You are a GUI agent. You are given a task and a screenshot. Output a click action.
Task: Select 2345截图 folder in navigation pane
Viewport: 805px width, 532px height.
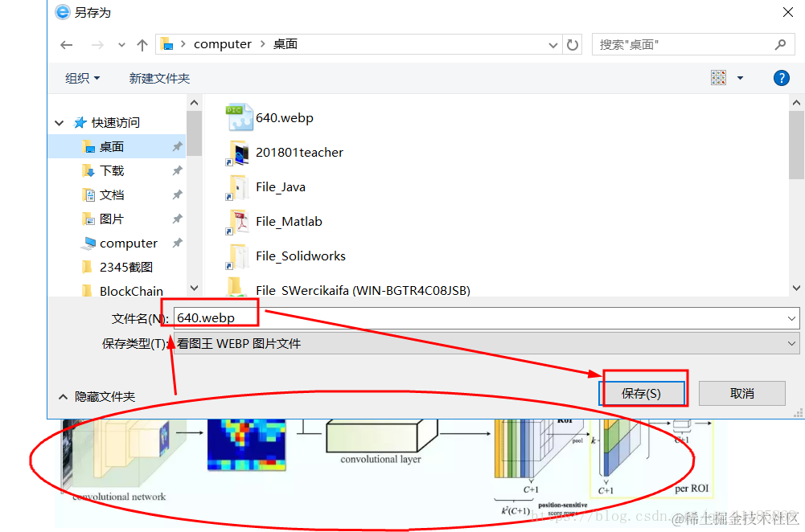(125, 267)
